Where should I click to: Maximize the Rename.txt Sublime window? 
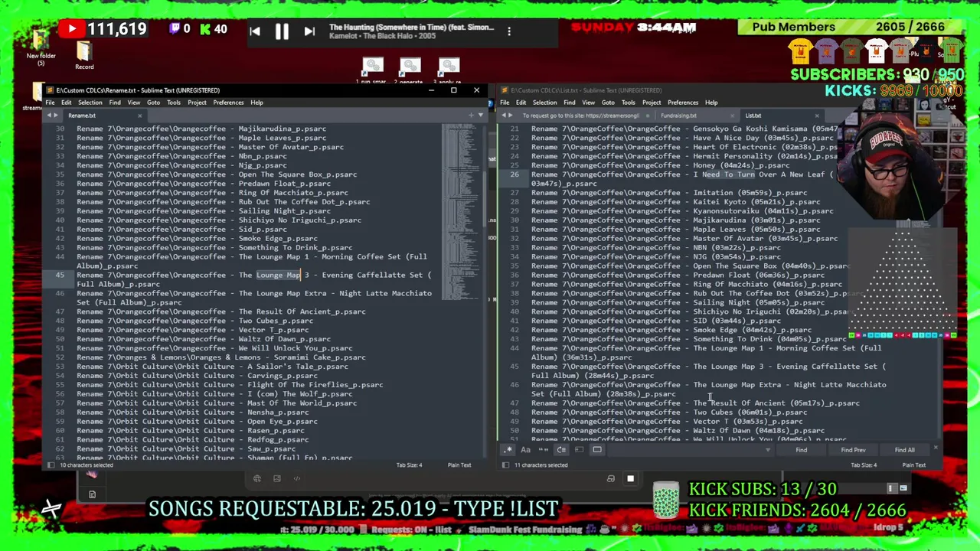(x=453, y=90)
